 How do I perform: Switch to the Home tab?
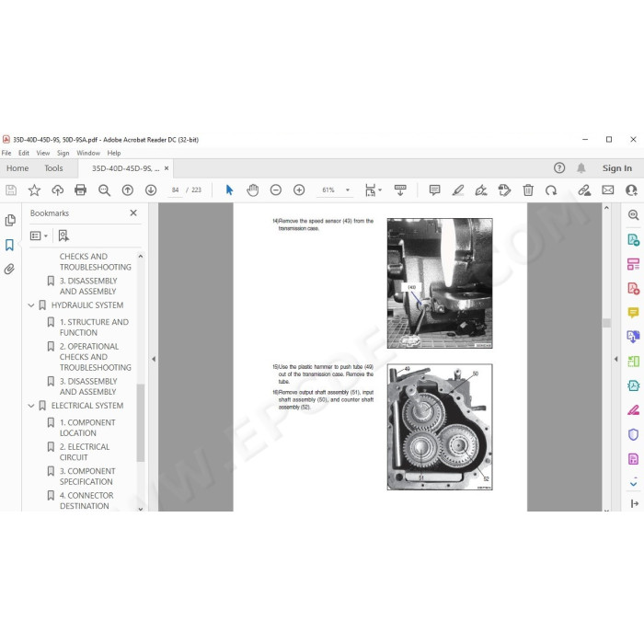pos(17,168)
